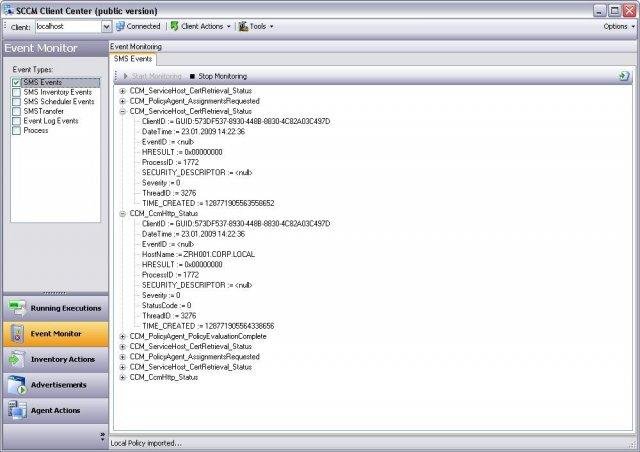Click the export icon at right of monitoring toolbar
This screenshot has height=452, width=640.
(624, 76)
